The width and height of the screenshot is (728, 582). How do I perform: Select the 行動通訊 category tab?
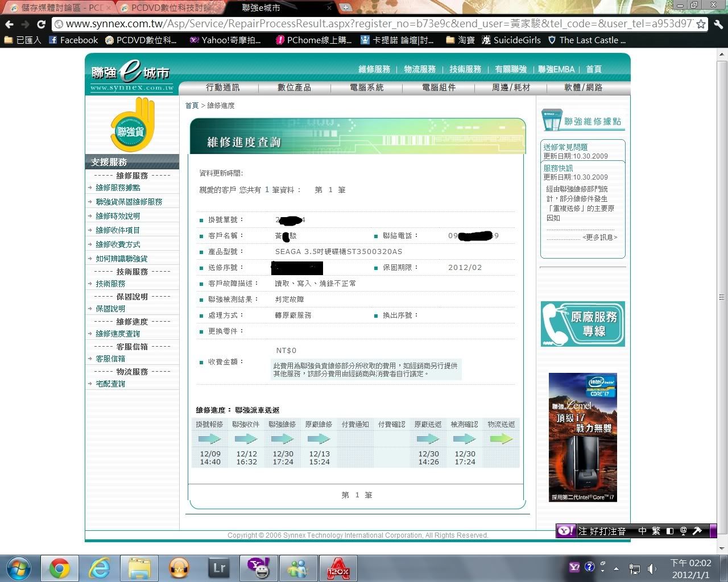click(222, 88)
